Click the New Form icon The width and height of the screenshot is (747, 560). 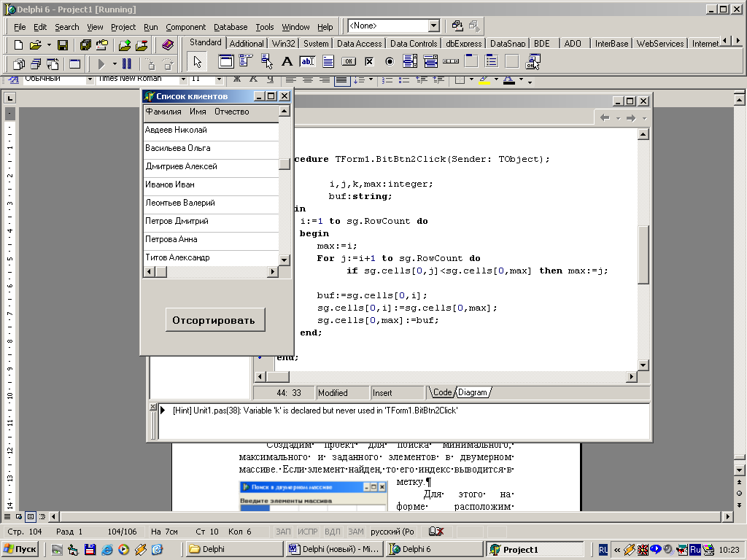point(75,64)
